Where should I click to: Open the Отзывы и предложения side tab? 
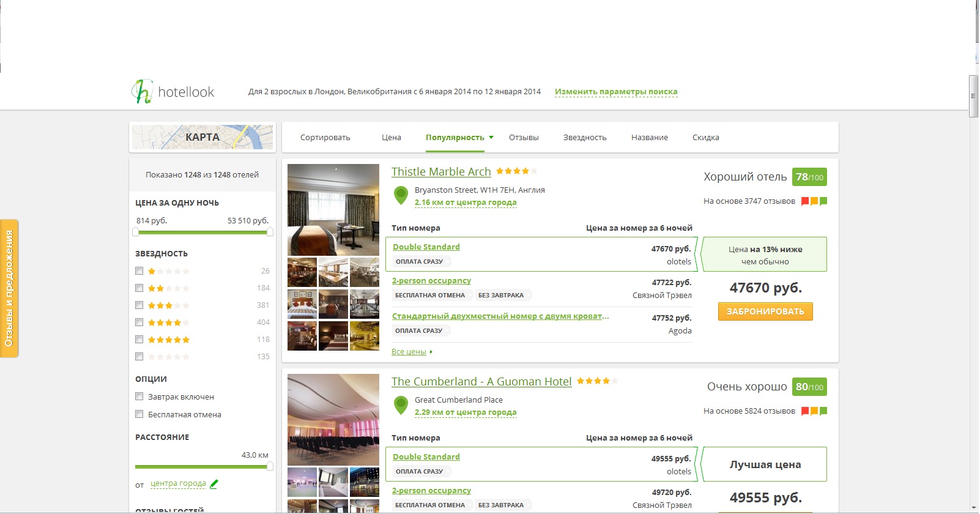click(x=9, y=288)
